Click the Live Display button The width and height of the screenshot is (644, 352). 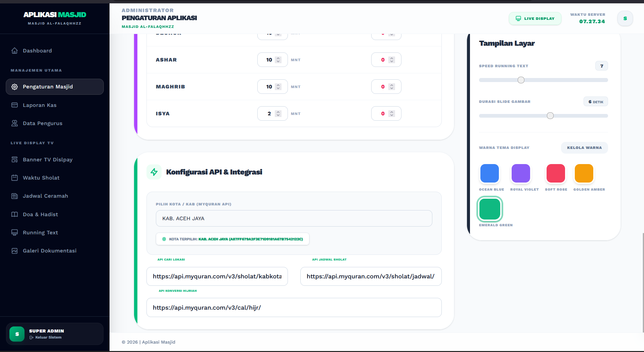pos(535,18)
